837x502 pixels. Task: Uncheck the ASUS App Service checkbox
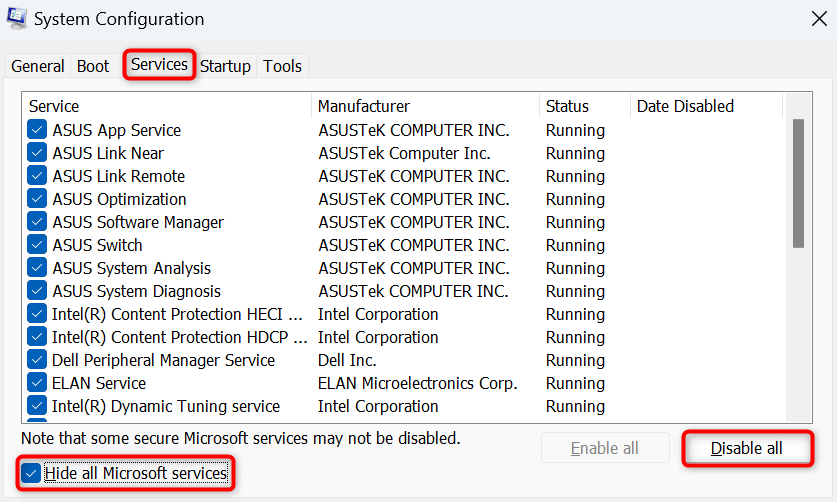click(x=37, y=130)
